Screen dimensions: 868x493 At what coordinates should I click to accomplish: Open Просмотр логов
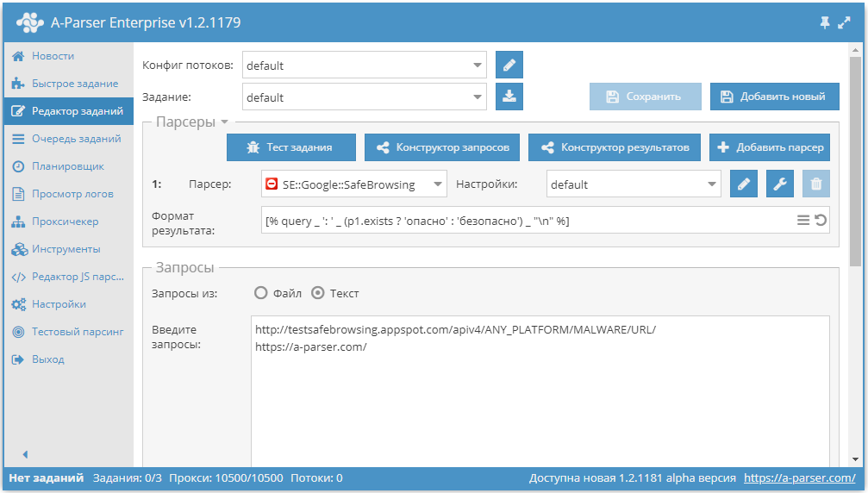[69, 194]
